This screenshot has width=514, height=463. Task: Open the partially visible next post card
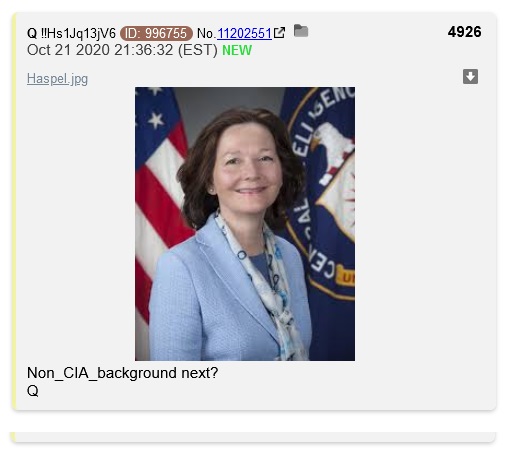coord(253,437)
